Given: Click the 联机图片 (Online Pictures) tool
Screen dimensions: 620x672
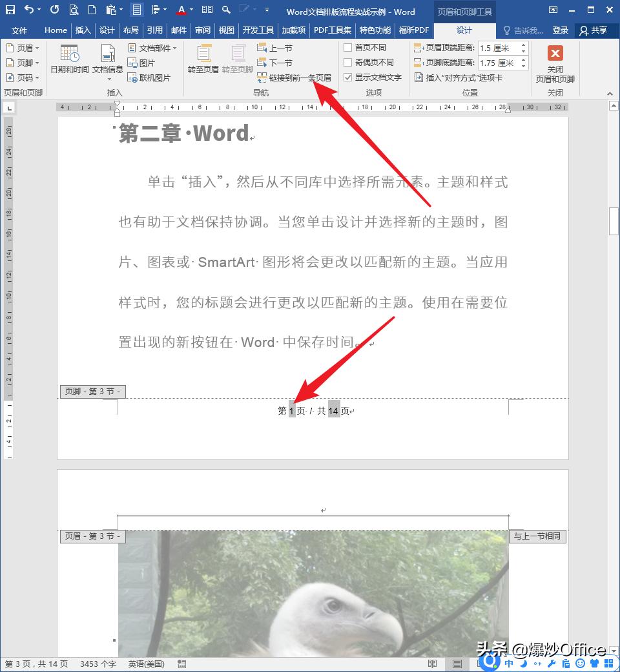Looking at the screenshot, I should click(x=150, y=77).
